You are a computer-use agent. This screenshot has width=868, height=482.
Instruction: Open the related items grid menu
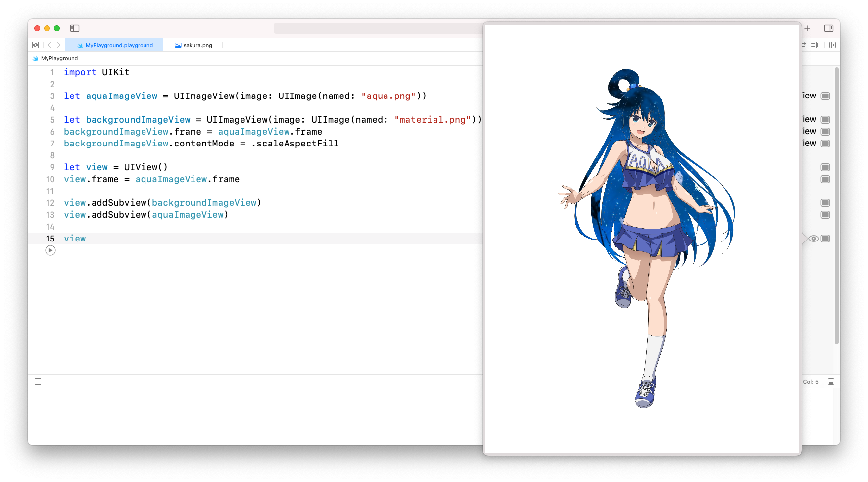coord(36,45)
